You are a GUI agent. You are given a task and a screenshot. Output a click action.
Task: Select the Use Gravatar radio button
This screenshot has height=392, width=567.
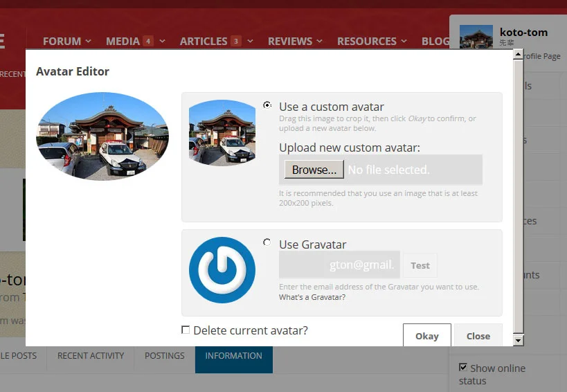tap(267, 242)
